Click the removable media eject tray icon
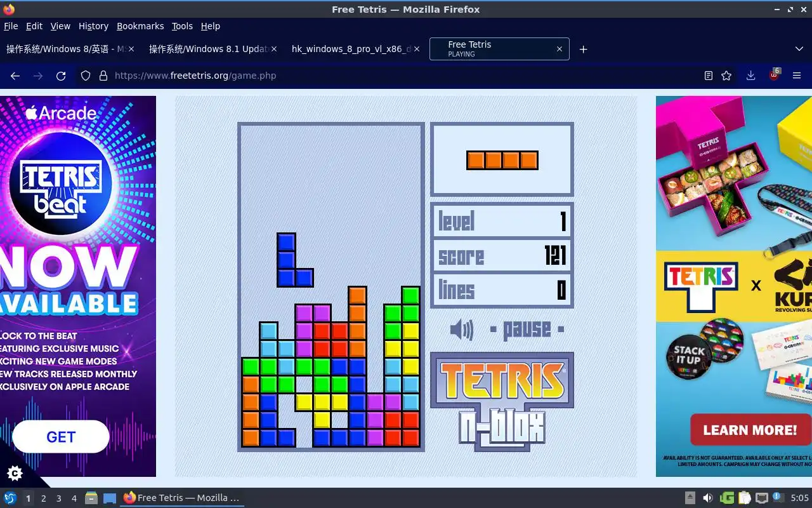 coord(690,498)
